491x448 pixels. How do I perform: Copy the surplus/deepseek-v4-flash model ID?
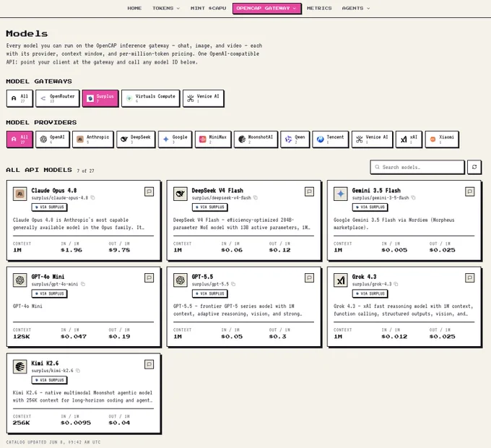pos(256,198)
